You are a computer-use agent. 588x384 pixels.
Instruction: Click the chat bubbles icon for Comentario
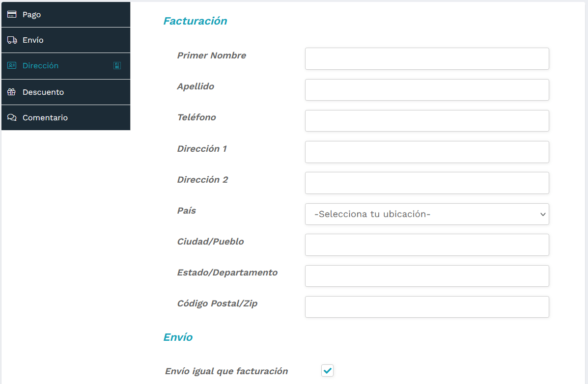pos(12,117)
